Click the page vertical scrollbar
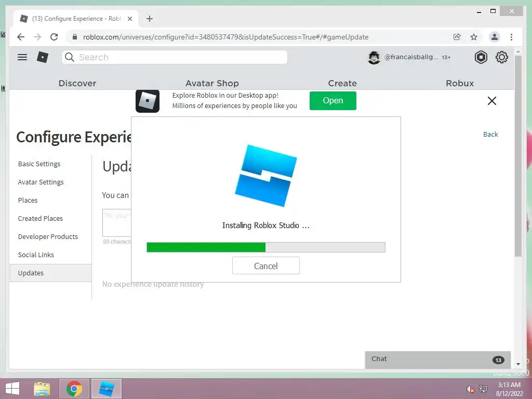The width and height of the screenshot is (532, 399). click(518, 156)
